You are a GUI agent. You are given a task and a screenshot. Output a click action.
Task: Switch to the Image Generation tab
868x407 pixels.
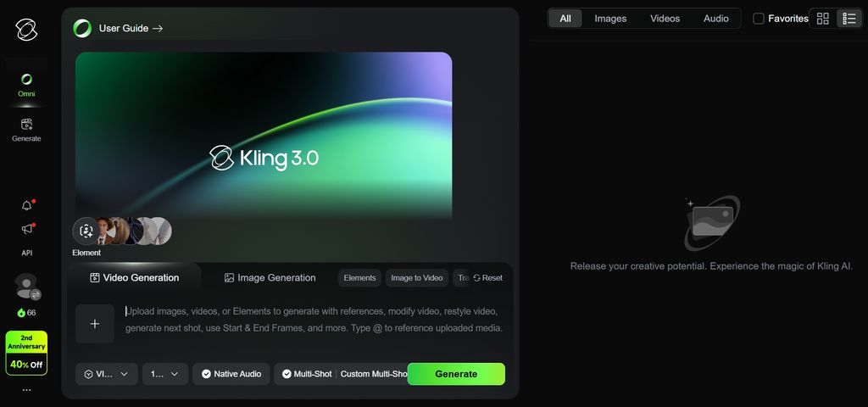point(270,278)
